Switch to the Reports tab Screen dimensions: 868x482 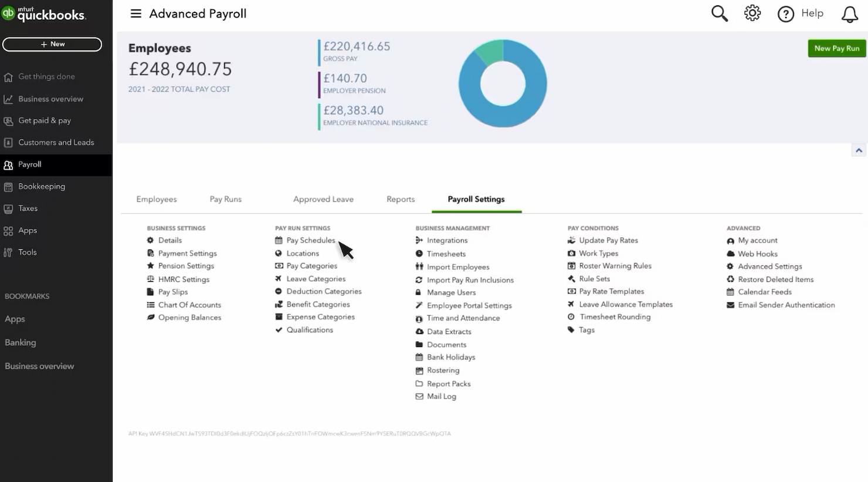pyautogui.click(x=401, y=199)
